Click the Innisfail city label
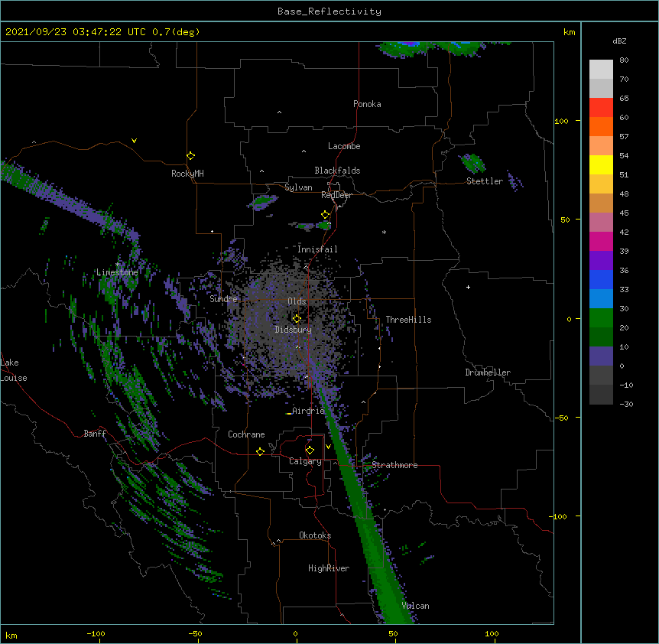The height and width of the screenshot is (644, 659). [317, 249]
